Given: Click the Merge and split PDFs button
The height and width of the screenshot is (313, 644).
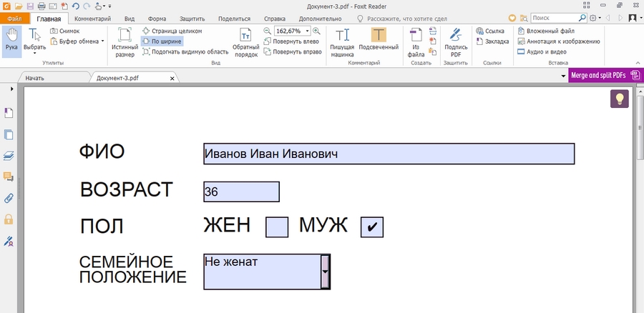Looking at the screenshot, I should click(x=605, y=75).
